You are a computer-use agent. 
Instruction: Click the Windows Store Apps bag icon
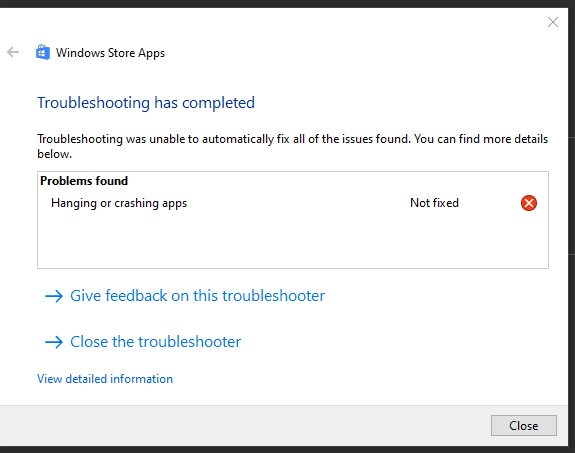pyautogui.click(x=43, y=52)
